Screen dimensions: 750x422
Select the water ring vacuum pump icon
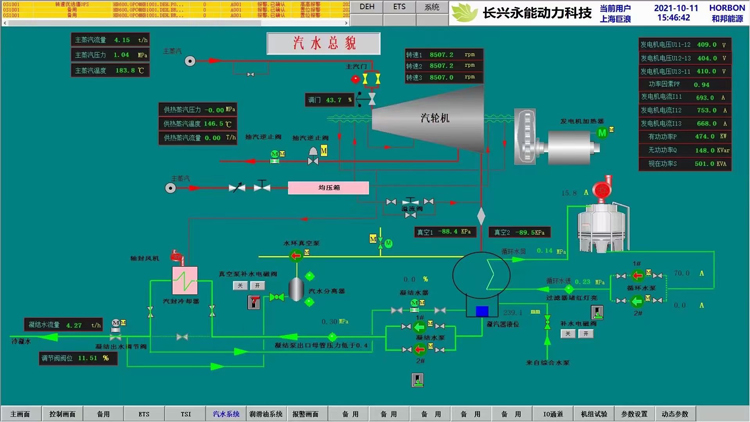coord(295,256)
